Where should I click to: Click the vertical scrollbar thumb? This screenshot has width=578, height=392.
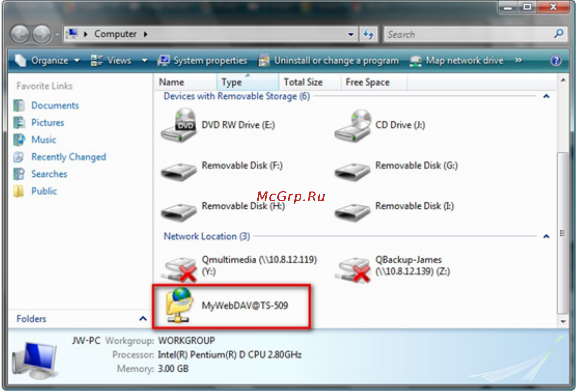(563, 233)
